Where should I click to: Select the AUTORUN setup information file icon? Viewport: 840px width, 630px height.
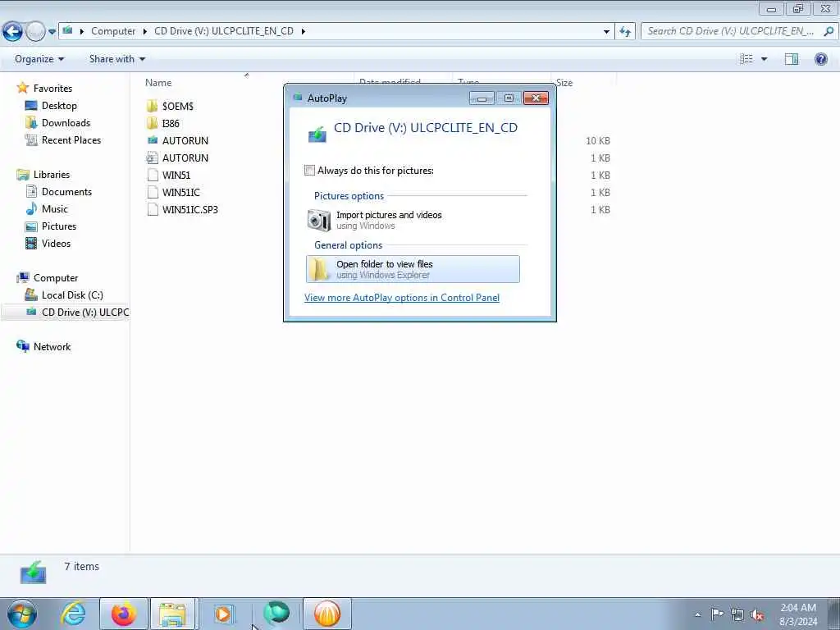[x=152, y=157]
